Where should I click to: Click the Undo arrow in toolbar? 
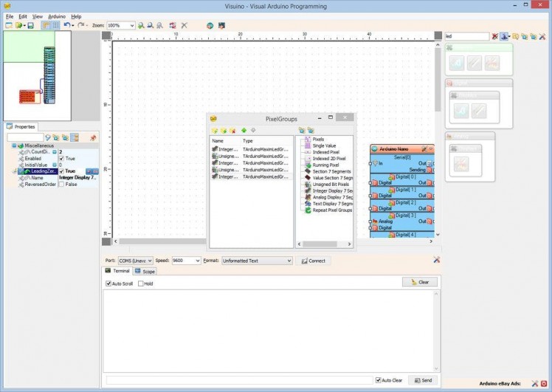click(x=66, y=25)
